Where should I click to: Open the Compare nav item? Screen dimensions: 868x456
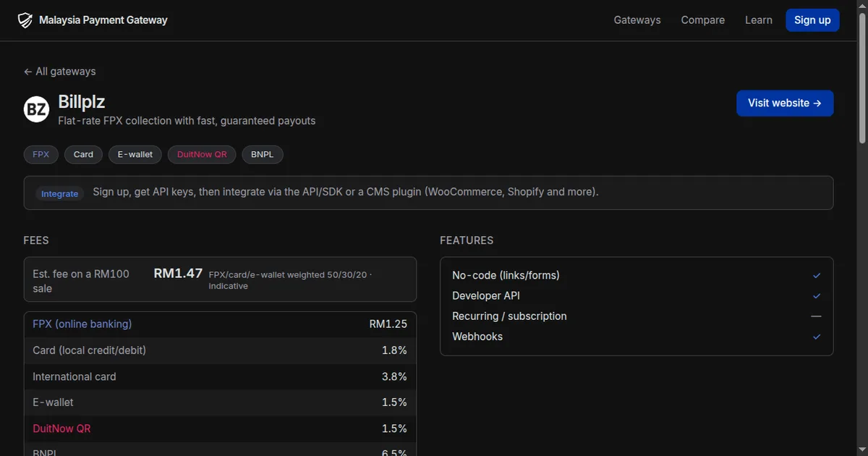(x=703, y=20)
